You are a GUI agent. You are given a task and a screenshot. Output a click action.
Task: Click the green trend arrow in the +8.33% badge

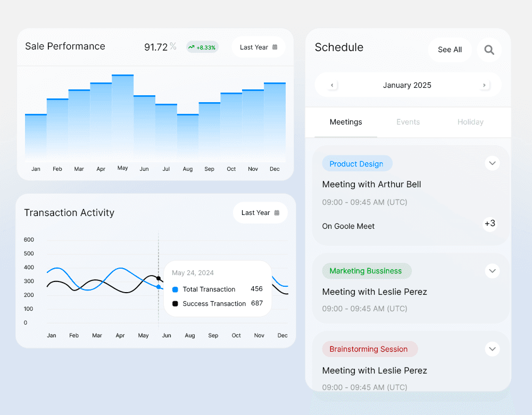[x=192, y=47]
